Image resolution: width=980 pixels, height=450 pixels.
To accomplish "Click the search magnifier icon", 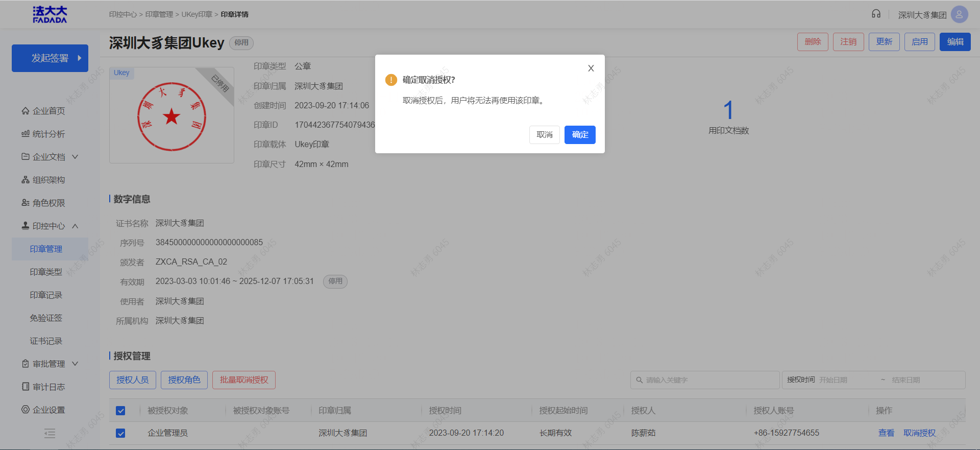I will click(639, 380).
